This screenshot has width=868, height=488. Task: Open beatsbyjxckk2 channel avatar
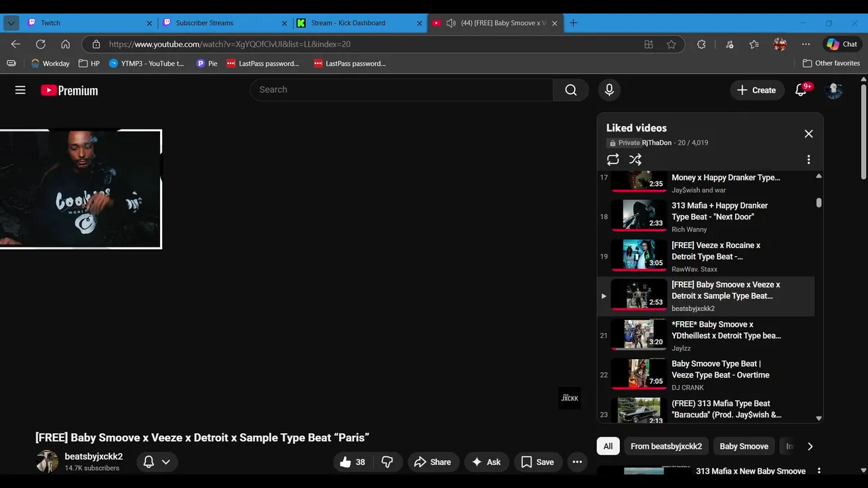point(47,462)
